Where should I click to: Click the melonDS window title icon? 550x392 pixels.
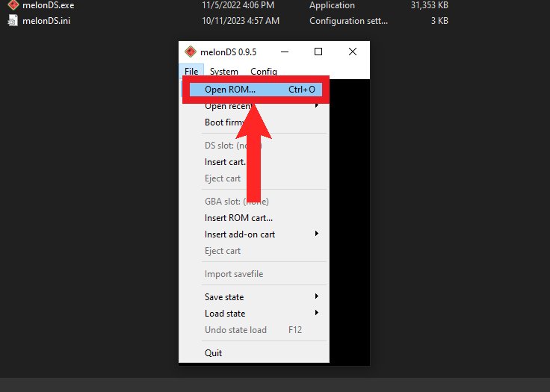tap(191, 52)
